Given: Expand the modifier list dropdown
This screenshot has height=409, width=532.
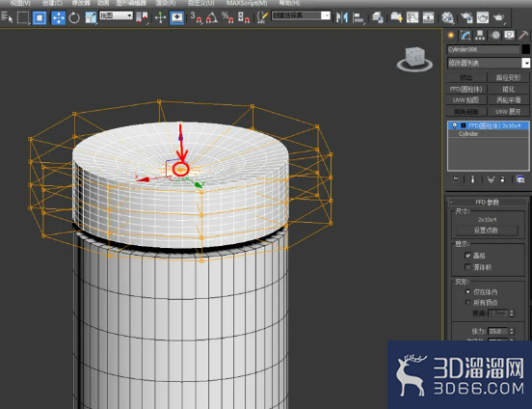Looking at the screenshot, I should tap(526, 63).
